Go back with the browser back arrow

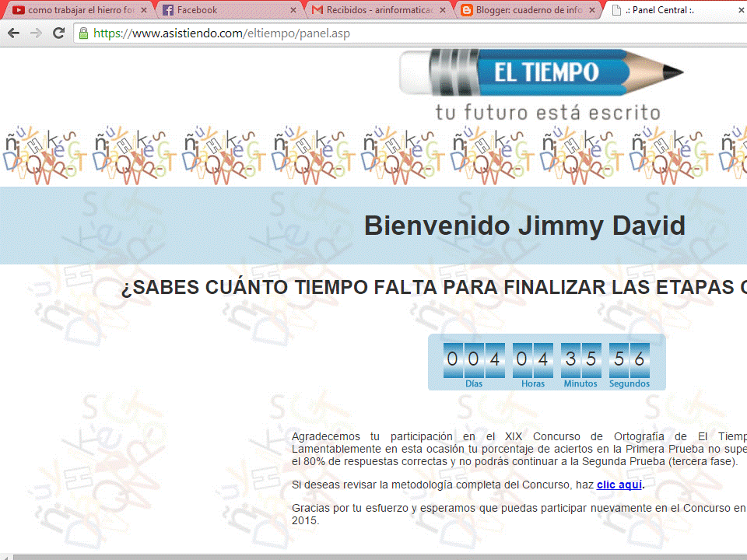13,33
